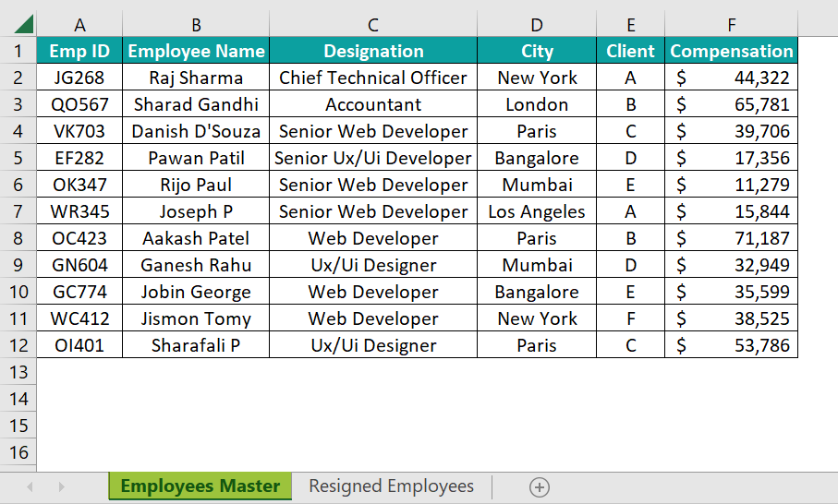Screen dimensions: 838x504
Task: Select cell with Emp ID GC774
Action: [79, 292]
